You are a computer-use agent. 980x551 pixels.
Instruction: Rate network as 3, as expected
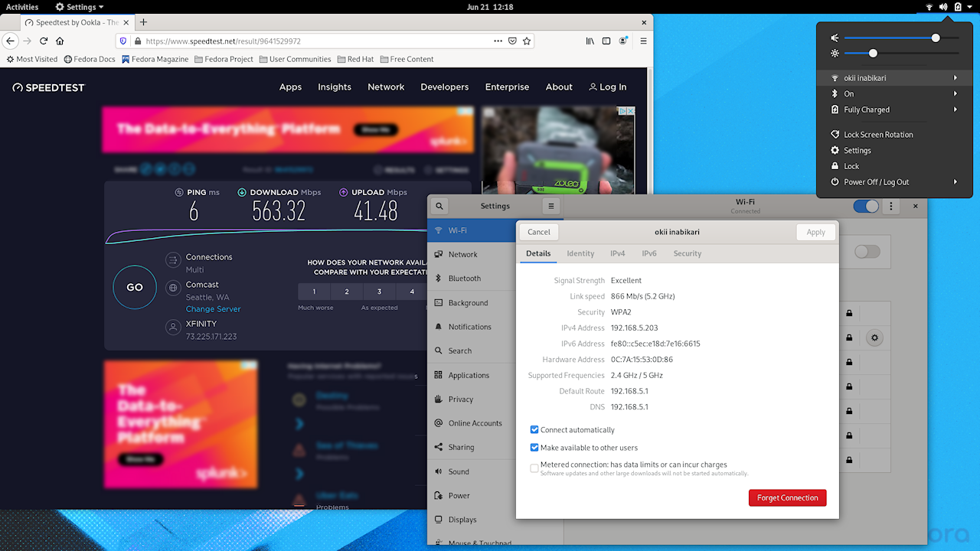coord(379,292)
